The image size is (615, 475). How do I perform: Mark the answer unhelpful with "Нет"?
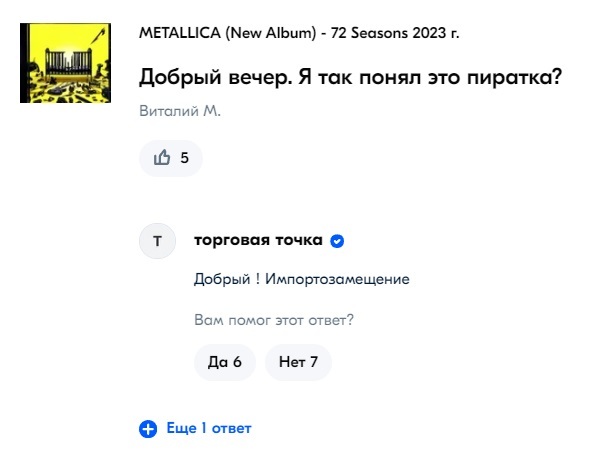(298, 362)
